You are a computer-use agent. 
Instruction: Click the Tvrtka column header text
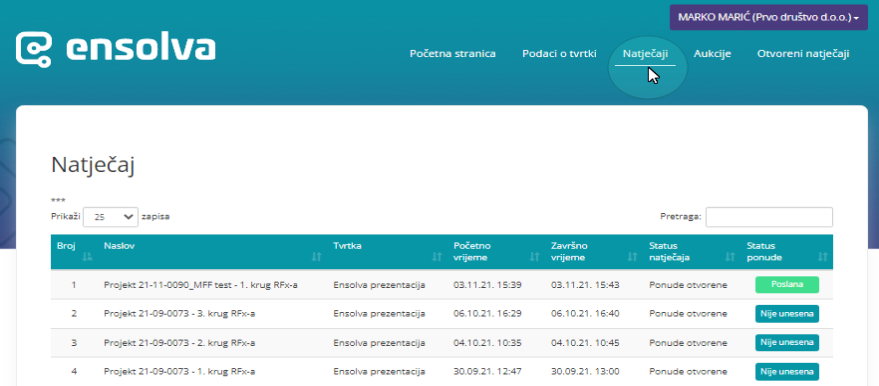[x=347, y=245]
